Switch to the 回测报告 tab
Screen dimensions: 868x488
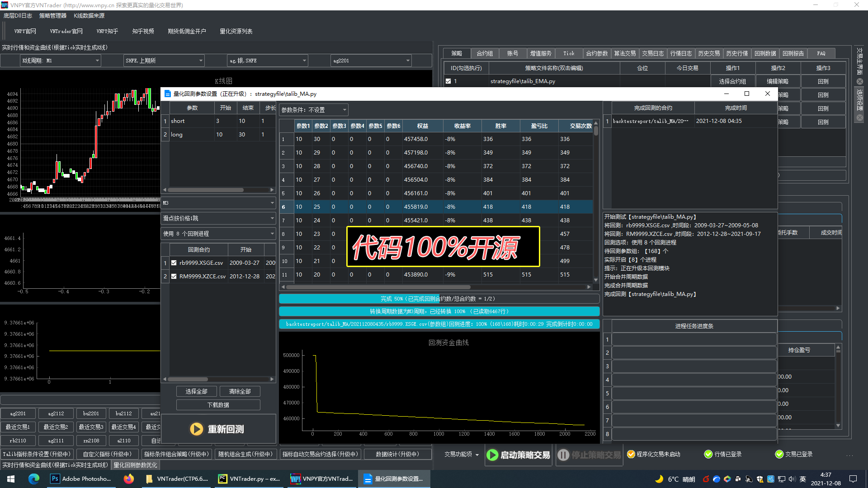tap(793, 53)
